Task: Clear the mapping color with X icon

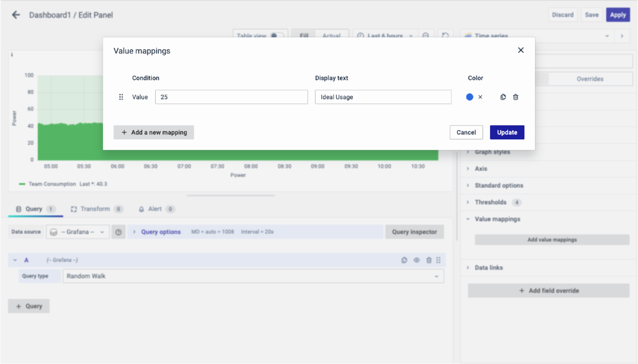Action: (x=480, y=97)
